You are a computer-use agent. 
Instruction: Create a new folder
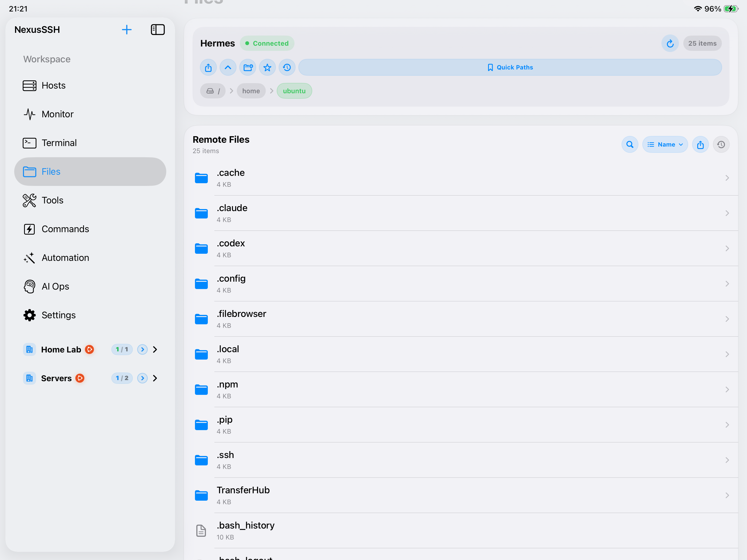tap(248, 68)
